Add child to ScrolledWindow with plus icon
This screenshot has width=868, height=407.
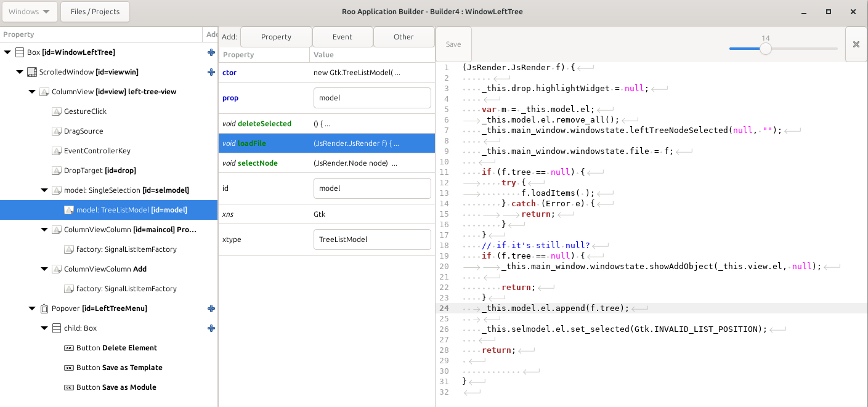tap(211, 72)
